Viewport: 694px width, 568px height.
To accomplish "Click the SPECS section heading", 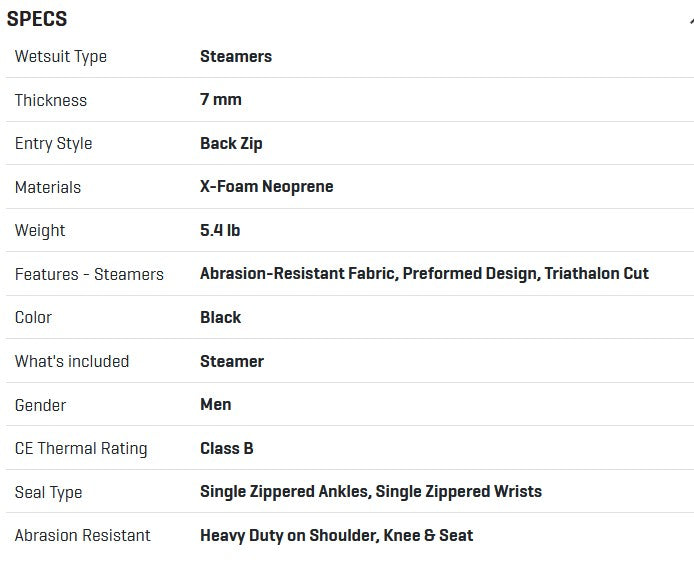I will tap(37, 19).
